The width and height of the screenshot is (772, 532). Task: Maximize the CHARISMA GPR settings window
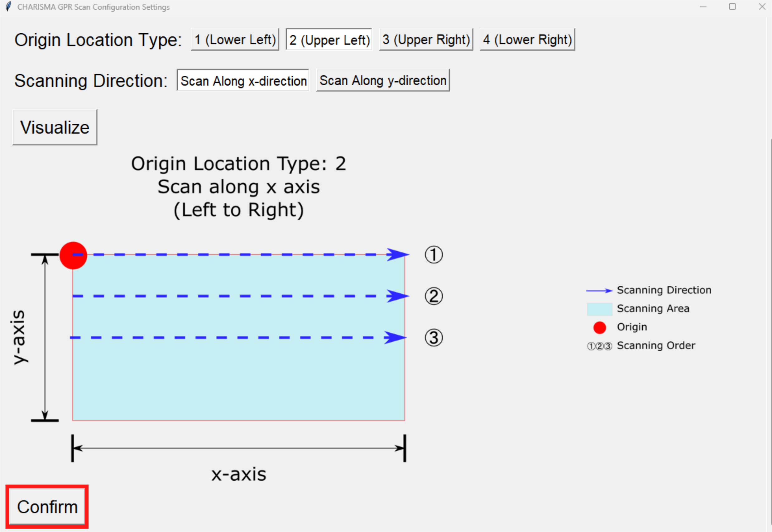tap(732, 7)
